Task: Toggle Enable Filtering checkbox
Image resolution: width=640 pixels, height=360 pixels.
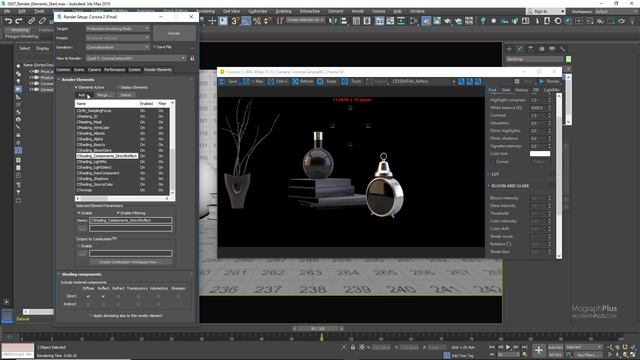Action: (118, 213)
